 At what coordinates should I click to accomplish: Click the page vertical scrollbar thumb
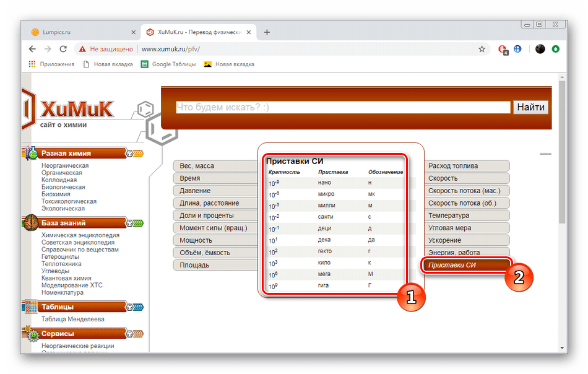tap(562, 152)
